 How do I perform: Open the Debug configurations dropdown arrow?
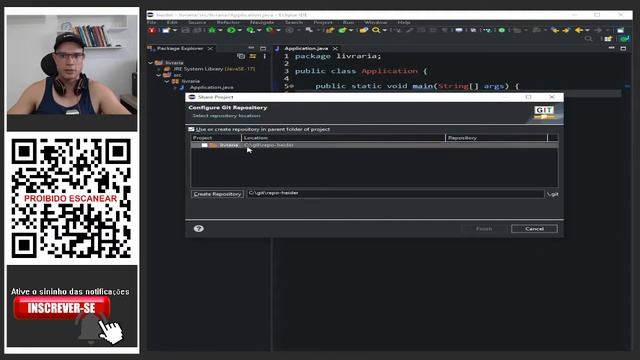(220, 30)
